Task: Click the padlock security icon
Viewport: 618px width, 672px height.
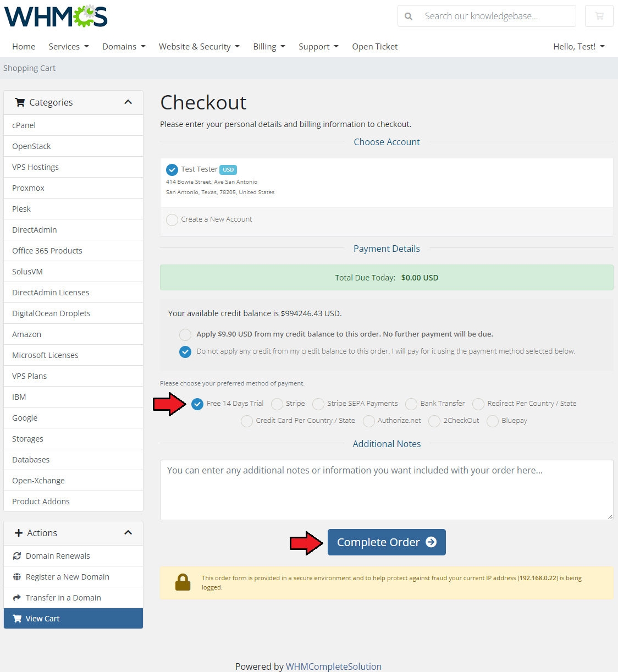Action: point(183,582)
